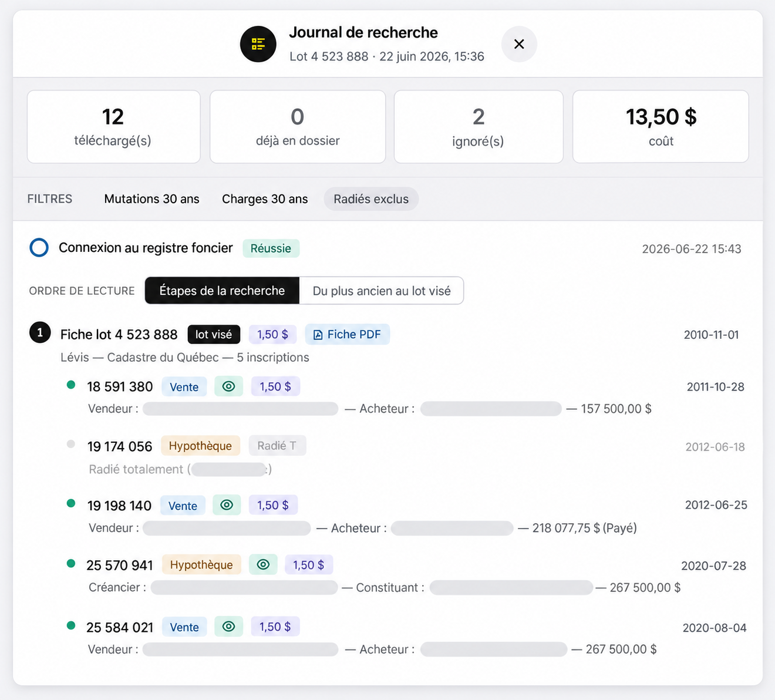775x700 pixels.
Task: Toggle the Radiés exclus filter chip
Action: pos(371,199)
